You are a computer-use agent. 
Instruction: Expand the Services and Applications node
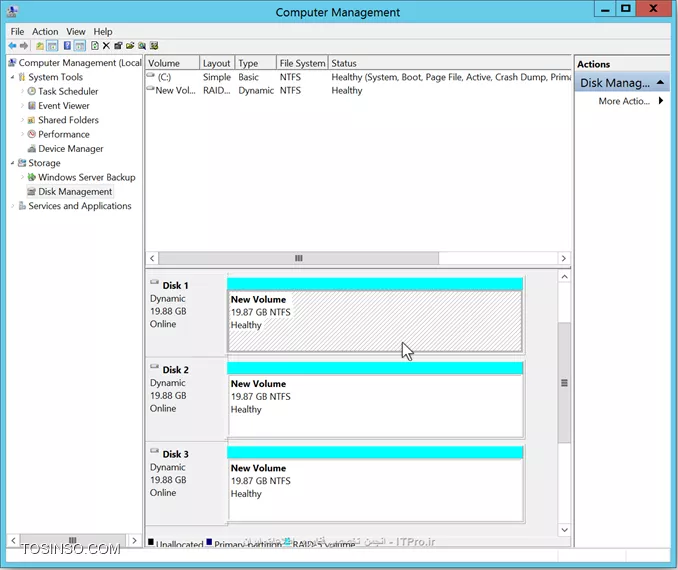click(13, 206)
